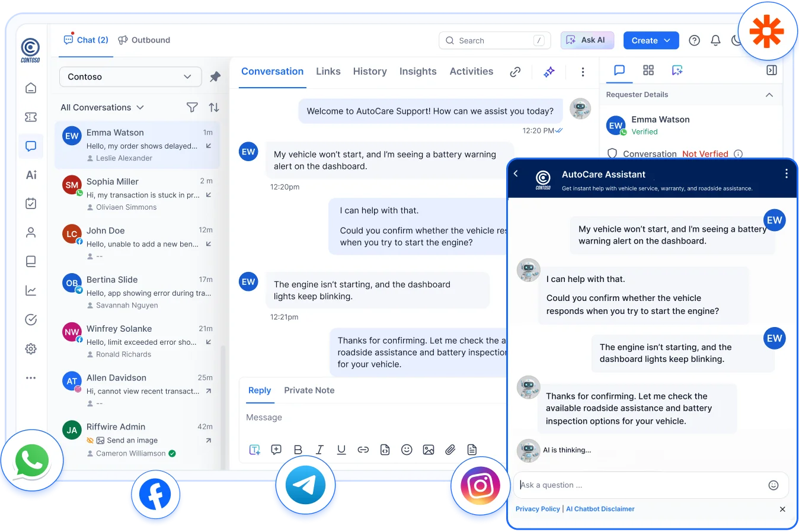This screenshot has width=799, height=532.
Task: Open Bertina Slide conversation
Action: [138, 292]
